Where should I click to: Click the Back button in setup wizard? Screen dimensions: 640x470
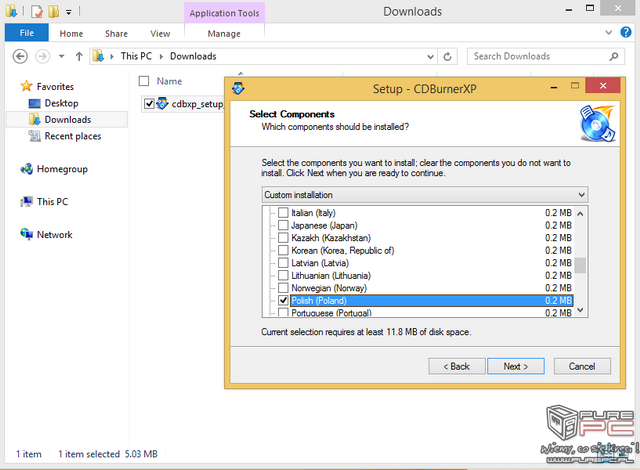point(457,366)
